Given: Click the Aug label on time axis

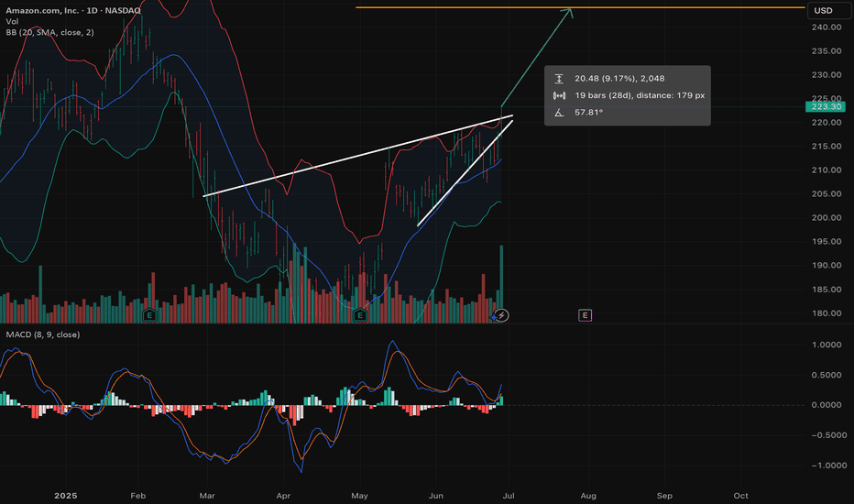Looking at the screenshot, I should [x=588, y=496].
